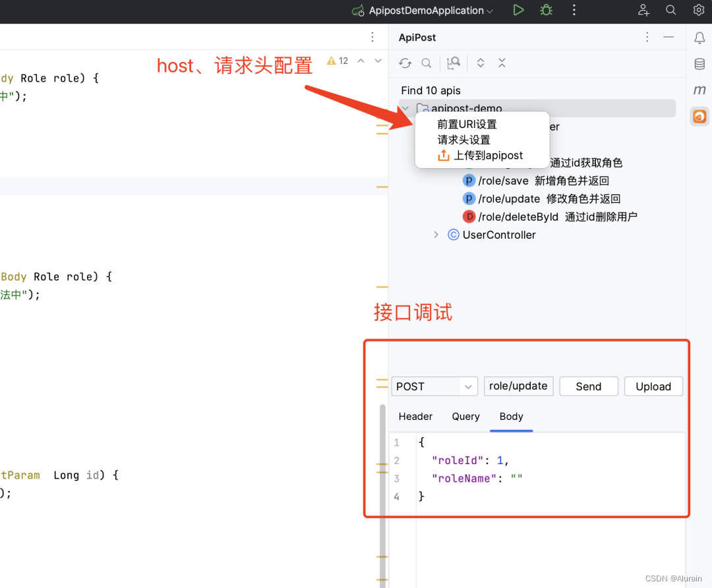
Task: Start debugging with the bug icon
Action: [545, 10]
